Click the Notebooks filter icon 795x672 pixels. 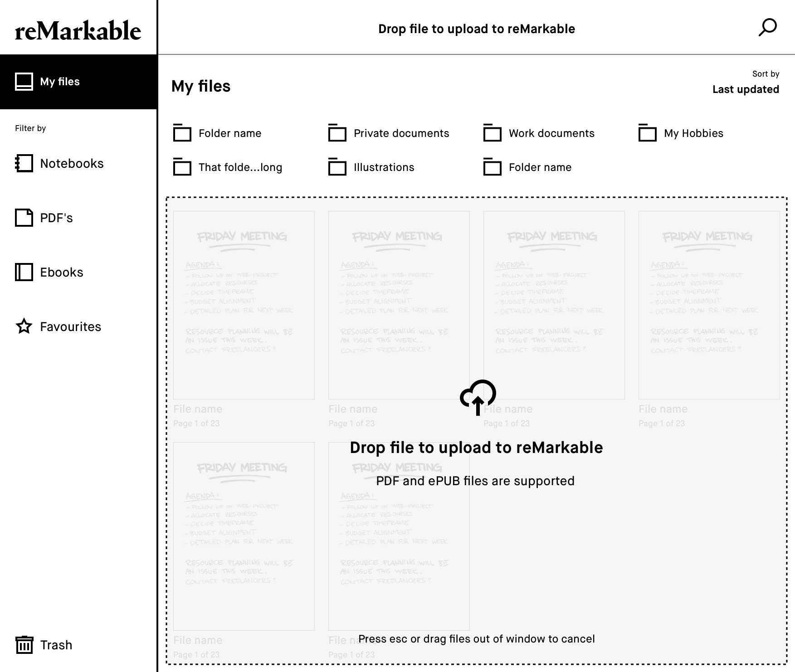point(24,163)
